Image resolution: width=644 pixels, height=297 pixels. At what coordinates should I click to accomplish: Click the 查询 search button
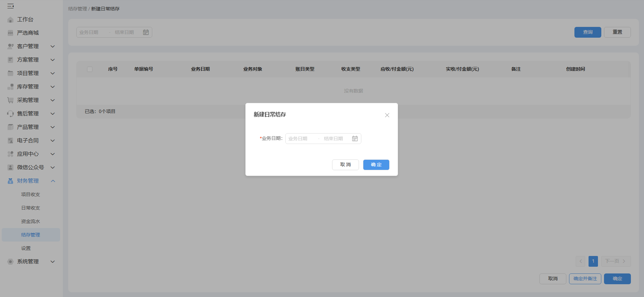click(x=588, y=32)
